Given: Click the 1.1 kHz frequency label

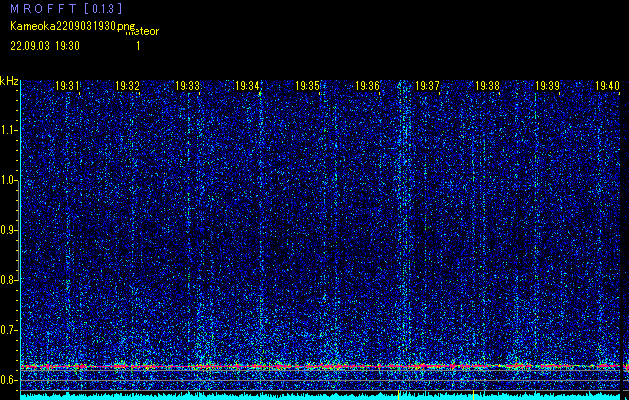Looking at the screenshot, I should click(x=9, y=130).
